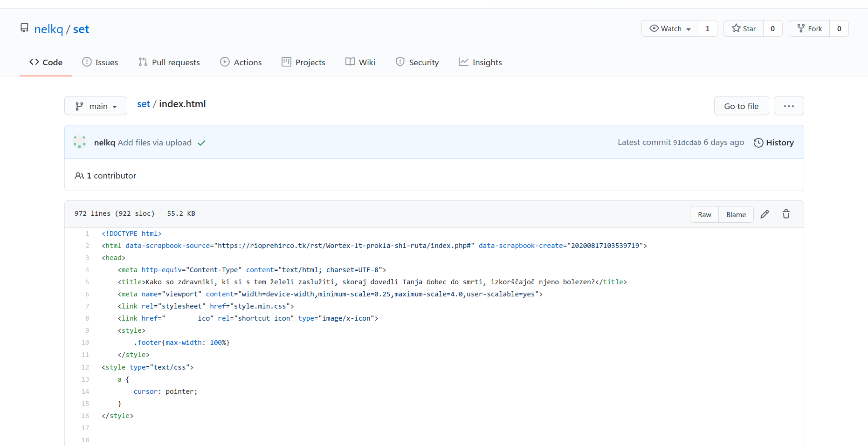Open the Watch dropdown caret
This screenshot has width=868, height=446.
(x=689, y=29)
